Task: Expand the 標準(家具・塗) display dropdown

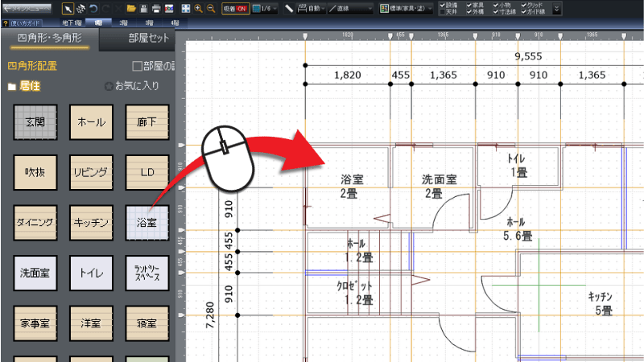Action: click(x=407, y=8)
